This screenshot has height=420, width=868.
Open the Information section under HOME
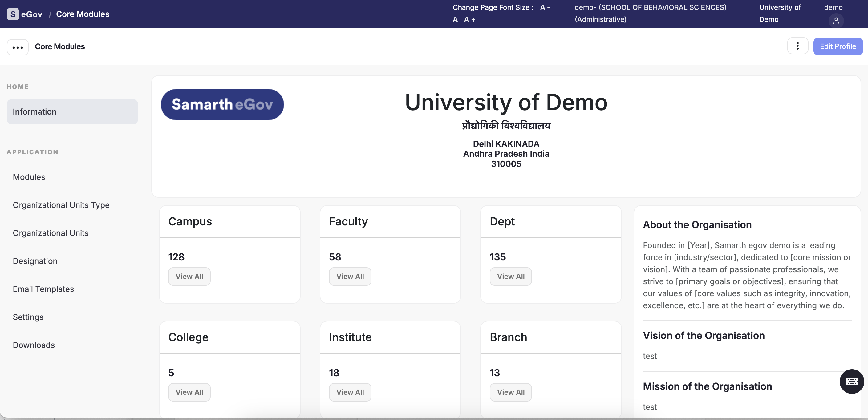(34, 111)
